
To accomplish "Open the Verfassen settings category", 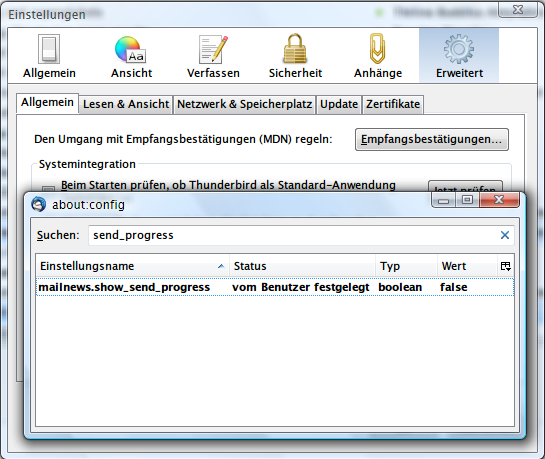I will click(x=213, y=56).
